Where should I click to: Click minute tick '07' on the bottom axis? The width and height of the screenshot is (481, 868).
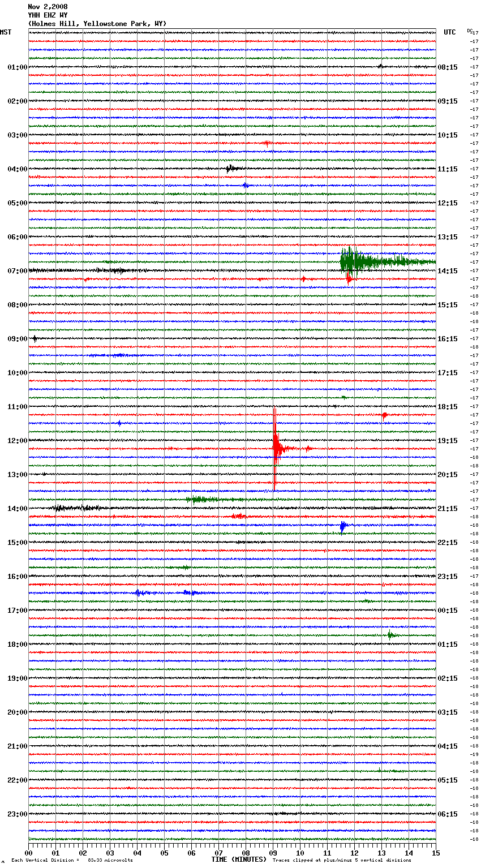pyautogui.click(x=218, y=853)
